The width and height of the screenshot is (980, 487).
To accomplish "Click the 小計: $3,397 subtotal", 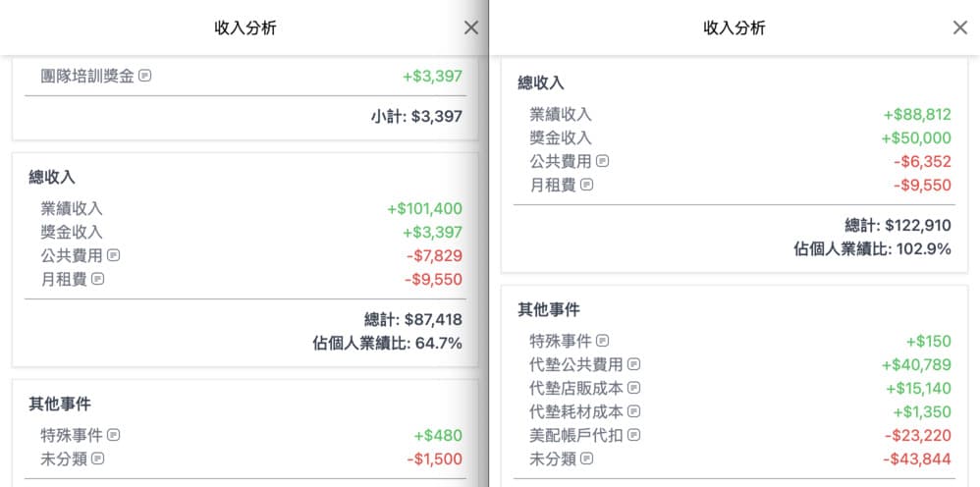I will 417,116.
